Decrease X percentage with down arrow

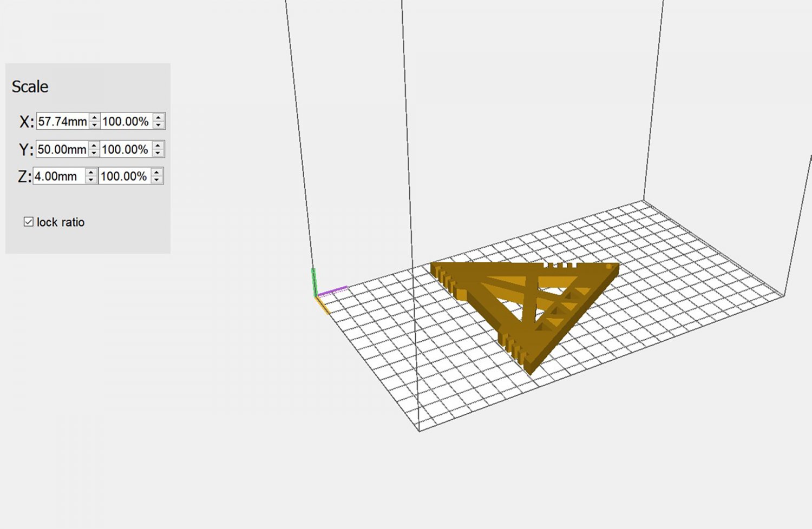click(159, 125)
